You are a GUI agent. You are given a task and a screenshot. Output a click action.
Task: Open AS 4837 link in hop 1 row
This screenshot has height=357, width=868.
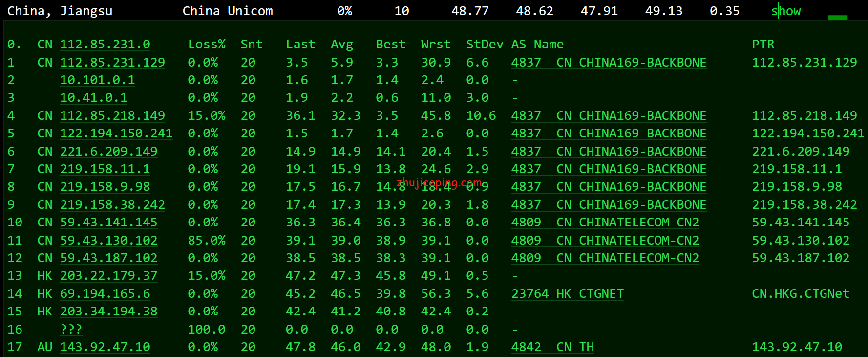(609, 63)
